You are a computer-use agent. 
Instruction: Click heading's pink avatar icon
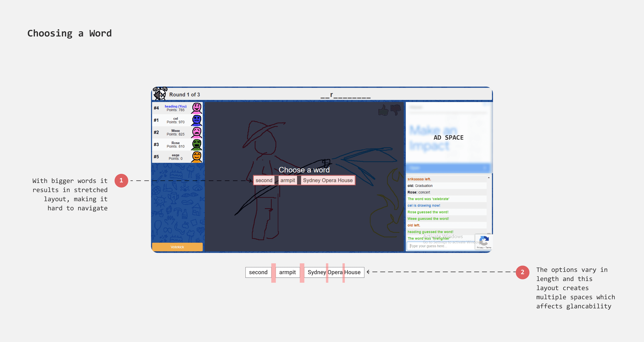pyautogui.click(x=197, y=108)
